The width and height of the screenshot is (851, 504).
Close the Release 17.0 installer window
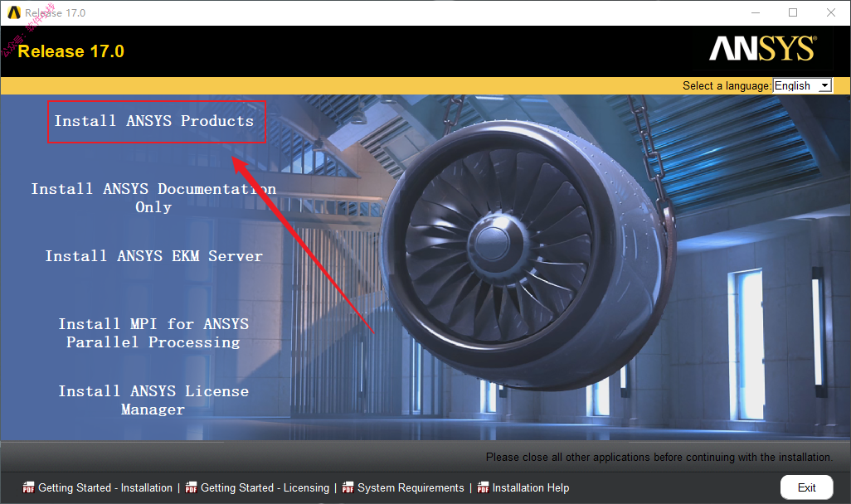pyautogui.click(x=831, y=12)
